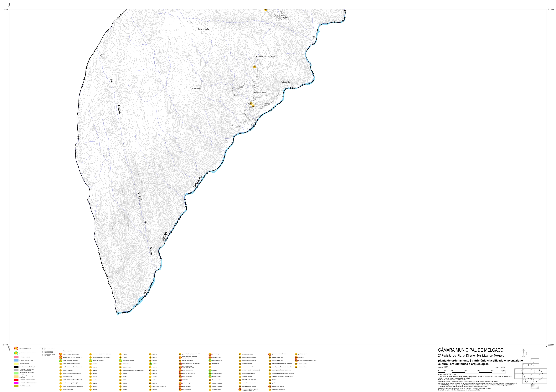Click the 'LABOREIRO' river label
This screenshot has width=556, height=392.
coord(198,182)
